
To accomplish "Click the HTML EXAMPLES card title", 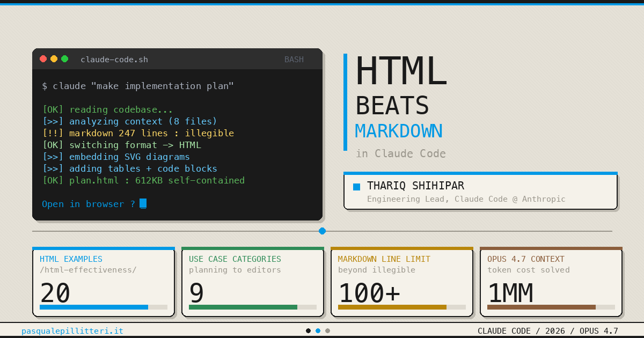I will [71, 259].
